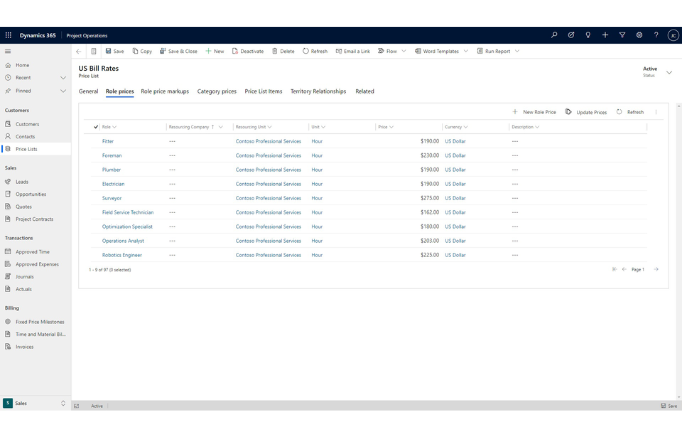
Task: Open the Price List Items tab
Action: (263, 91)
